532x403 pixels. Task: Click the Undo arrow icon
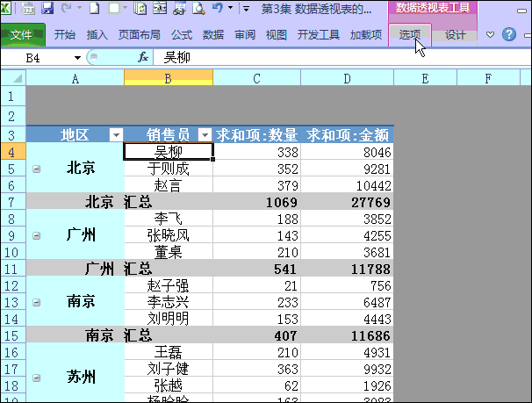click(x=217, y=9)
